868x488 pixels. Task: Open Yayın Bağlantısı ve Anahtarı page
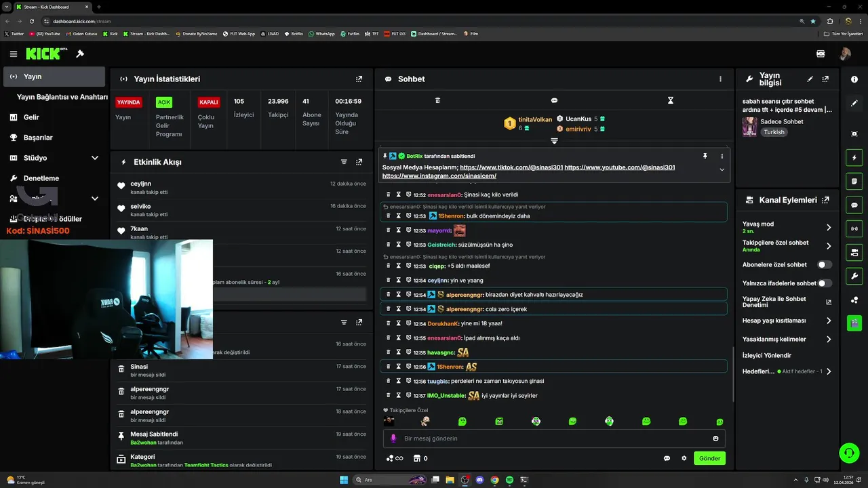62,97
